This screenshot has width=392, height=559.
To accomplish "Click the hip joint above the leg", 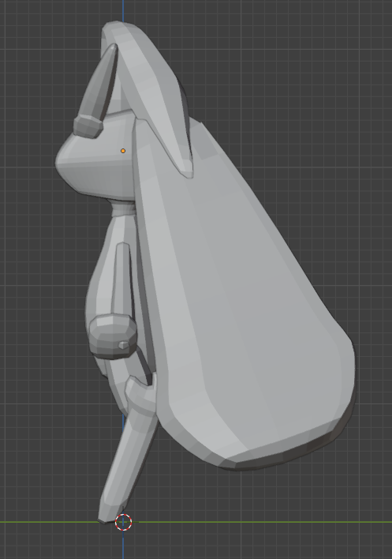I will coord(140,396).
